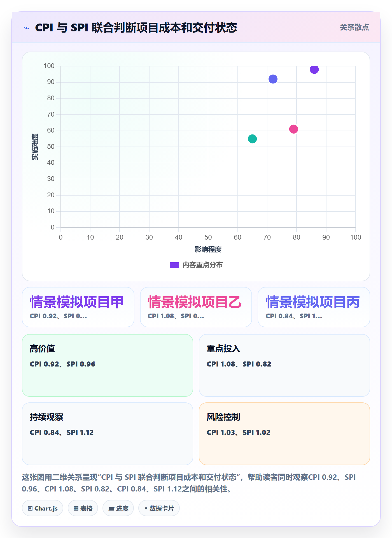Screen dimensions: 392x538
Task: Select the 高价值 quadrant card
Action: click(108, 365)
